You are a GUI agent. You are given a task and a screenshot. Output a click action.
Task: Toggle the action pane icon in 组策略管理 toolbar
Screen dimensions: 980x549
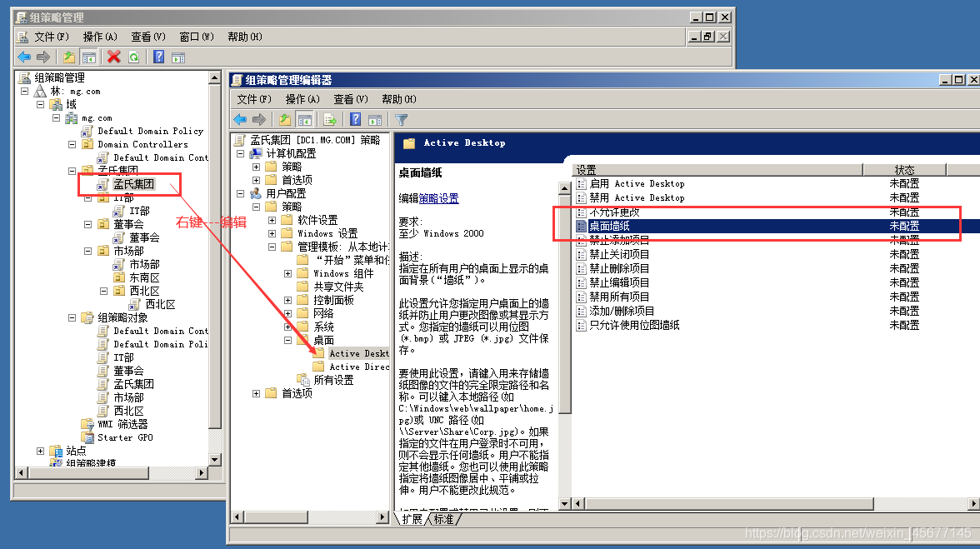coord(178,57)
